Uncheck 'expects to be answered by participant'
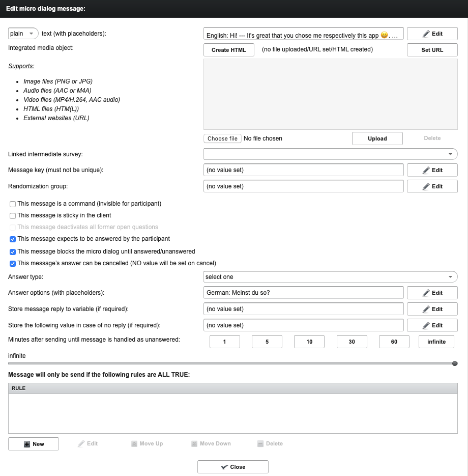 click(x=13, y=239)
